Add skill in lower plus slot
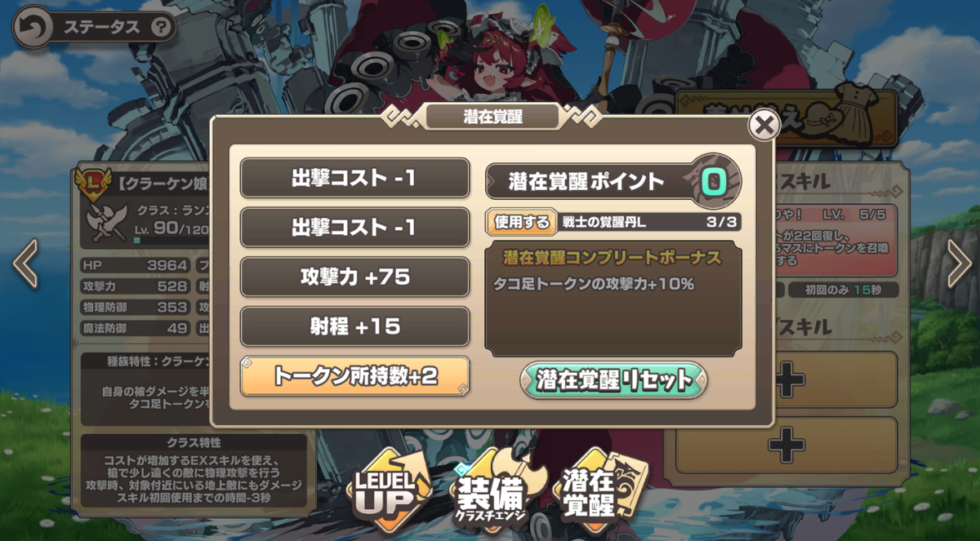980x541 pixels. (786, 446)
